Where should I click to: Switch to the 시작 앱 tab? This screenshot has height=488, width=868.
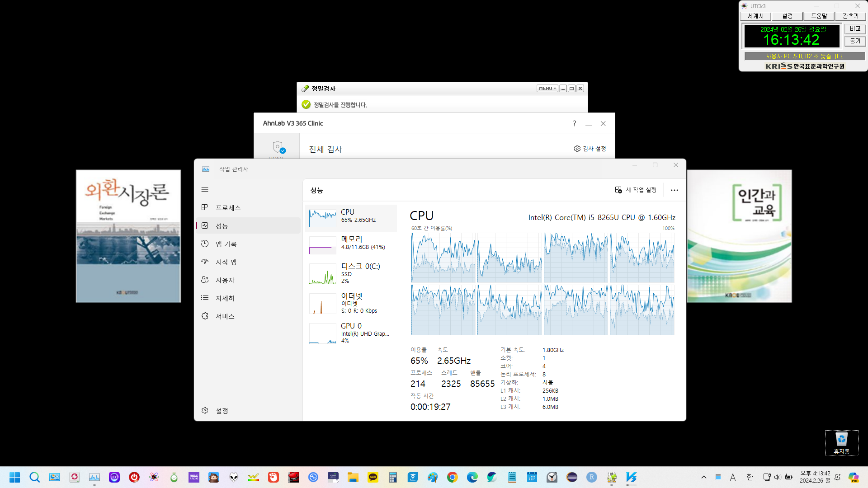[x=248, y=262]
